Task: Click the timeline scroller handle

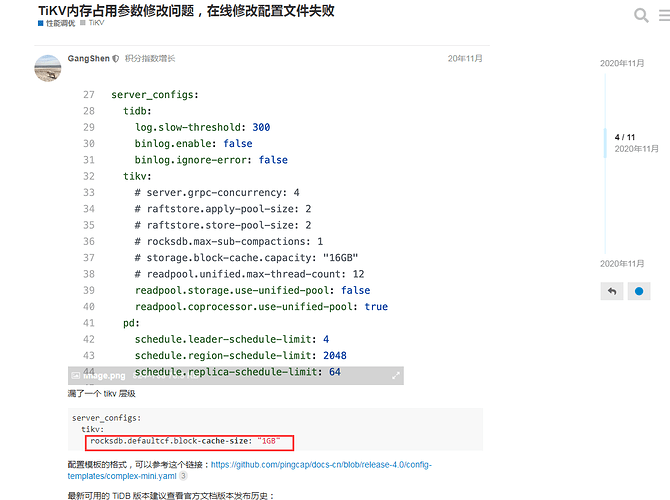Action: pos(605,143)
